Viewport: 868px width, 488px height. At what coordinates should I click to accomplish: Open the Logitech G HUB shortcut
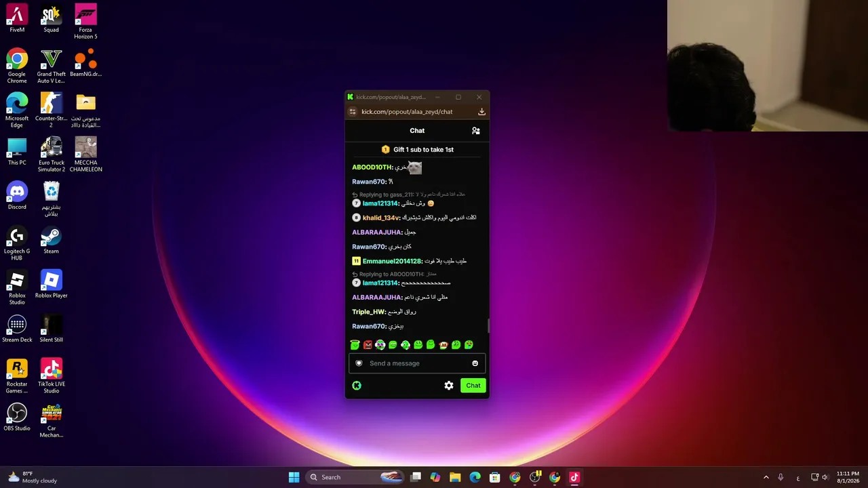[x=17, y=243]
